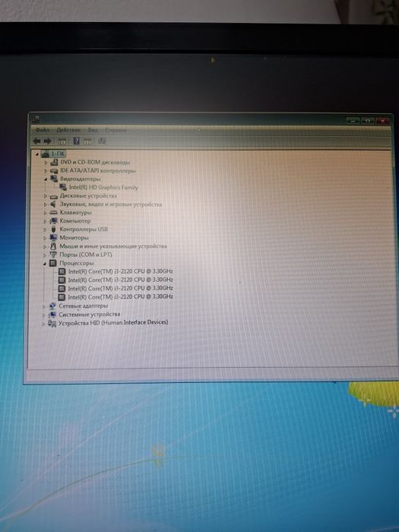Click the 1-ПК computer icon

tap(45, 154)
